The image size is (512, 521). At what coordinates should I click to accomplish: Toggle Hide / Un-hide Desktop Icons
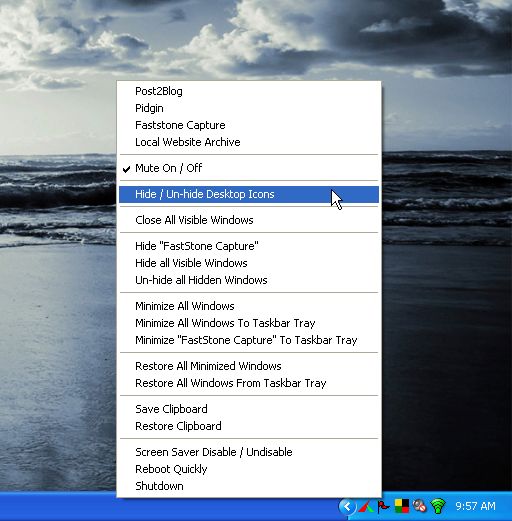[x=249, y=194]
